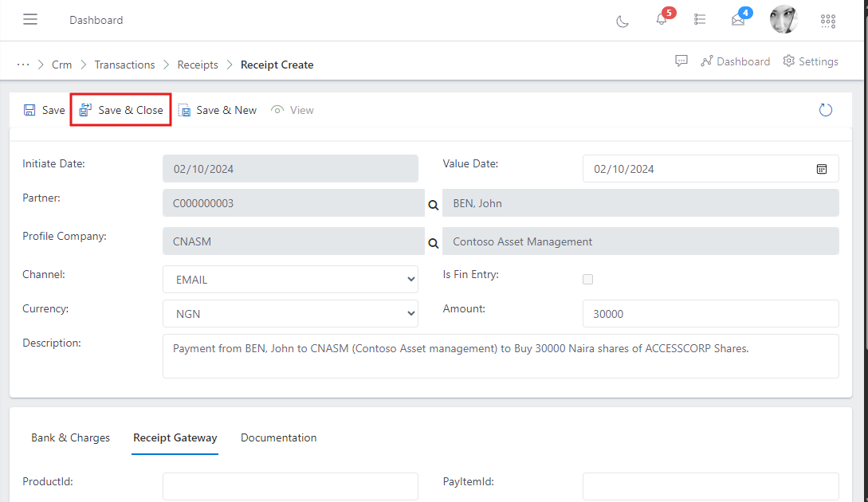Open notifications bell with 5 alerts
Image resolution: width=868 pixels, height=502 pixels.
(662, 20)
